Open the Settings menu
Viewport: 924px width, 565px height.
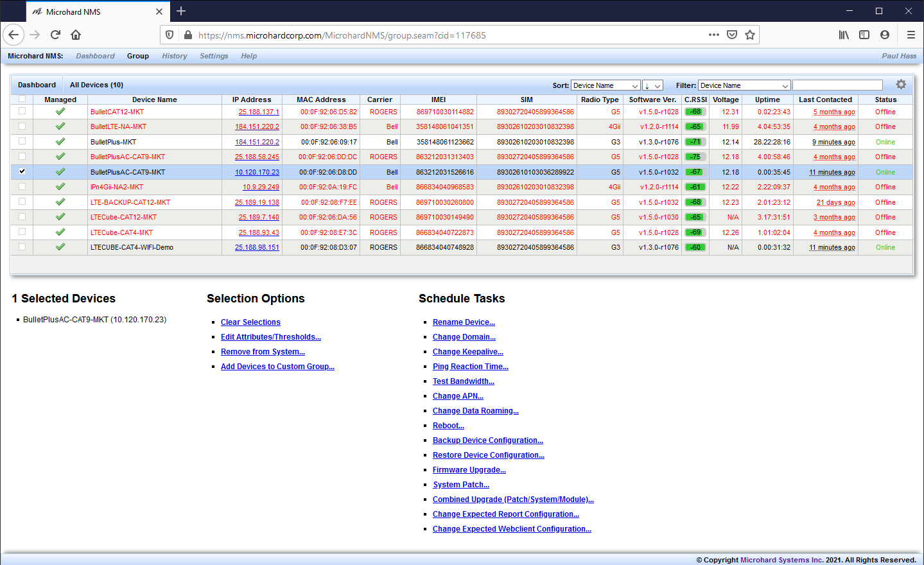(x=214, y=56)
